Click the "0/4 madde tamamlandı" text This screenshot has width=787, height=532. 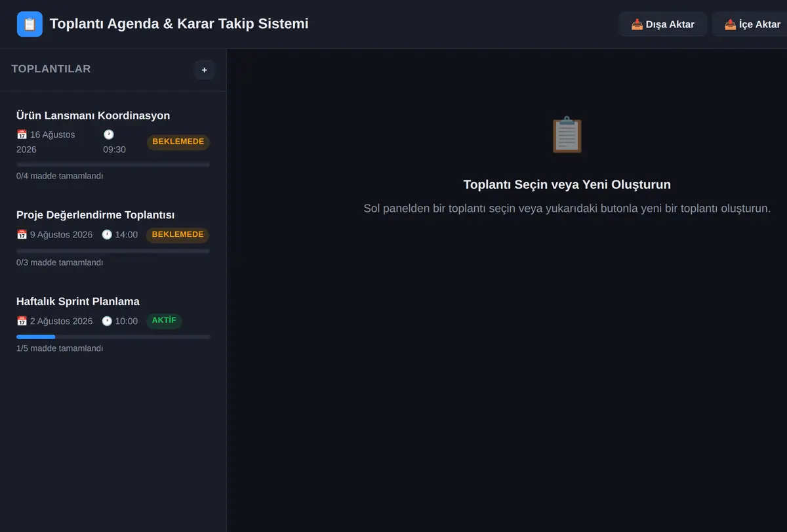coord(60,176)
